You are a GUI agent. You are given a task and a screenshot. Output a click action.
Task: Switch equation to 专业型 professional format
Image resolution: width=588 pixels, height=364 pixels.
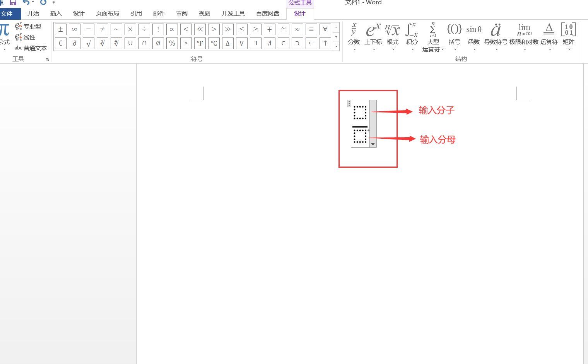click(28, 26)
